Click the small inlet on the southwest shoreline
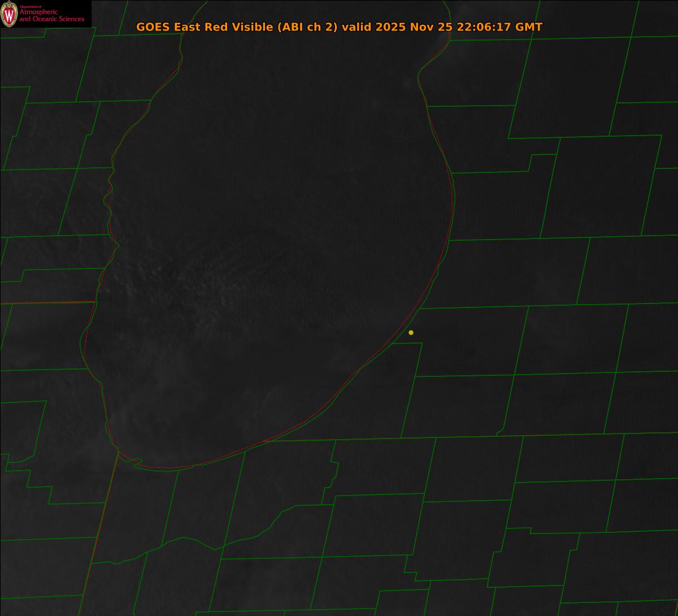Screen dimensions: 678x616 [x=136, y=462]
